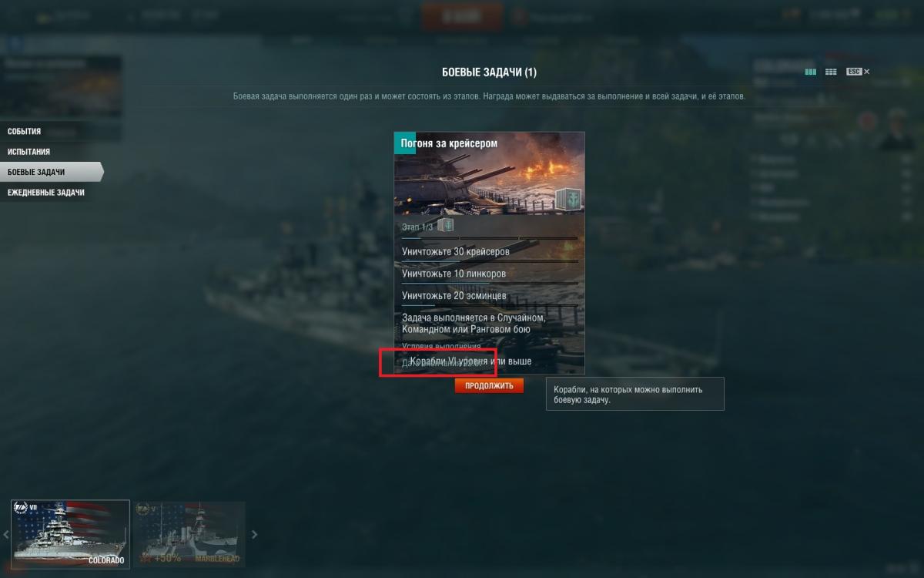This screenshot has height=578, width=924.
Task: Click the battleship class icon on Colorado card
Action: tap(21, 507)
